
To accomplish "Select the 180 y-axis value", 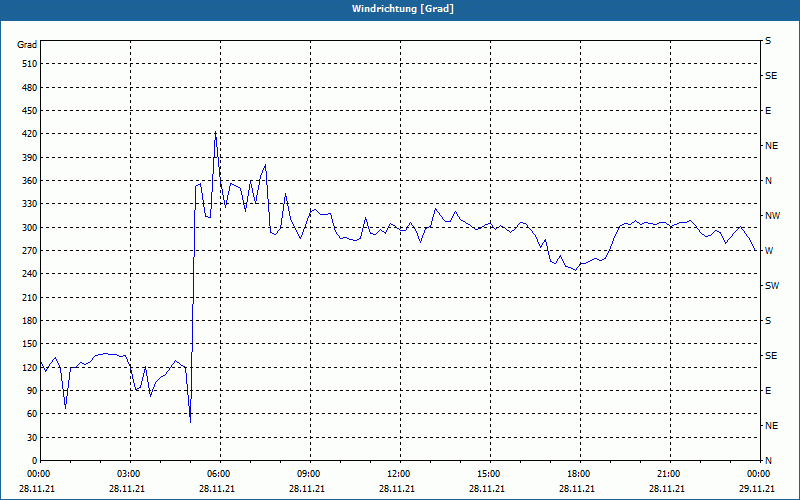I will [x=30, y=320].
